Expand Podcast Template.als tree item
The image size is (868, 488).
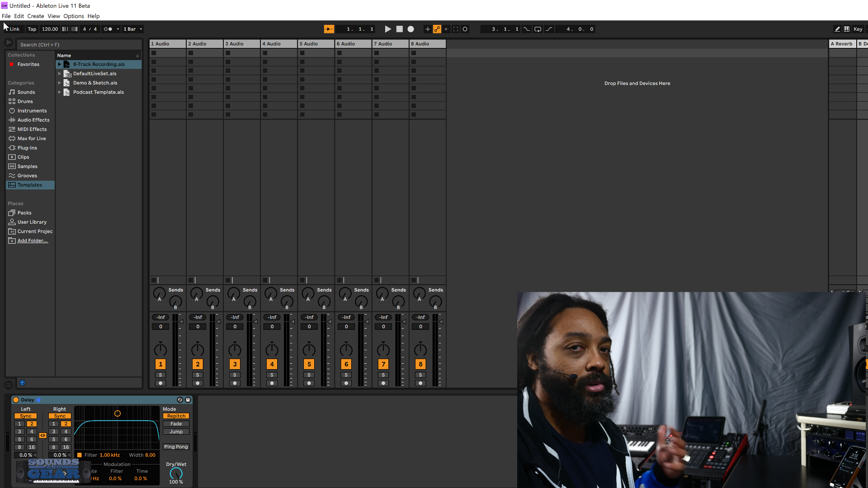coord(59,92)
